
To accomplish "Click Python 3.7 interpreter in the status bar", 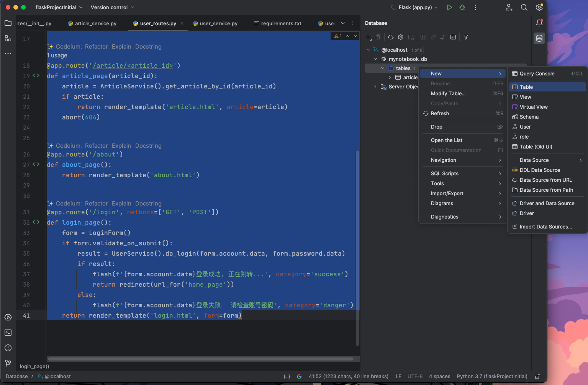I will [492, 377].
